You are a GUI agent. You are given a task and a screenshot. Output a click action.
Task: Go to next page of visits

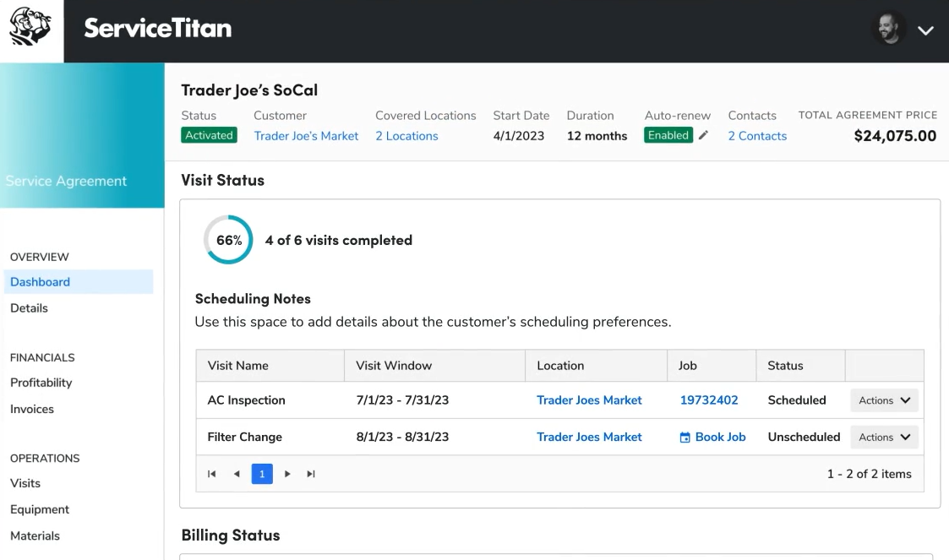pyautogui.click(x=287, y=474)
